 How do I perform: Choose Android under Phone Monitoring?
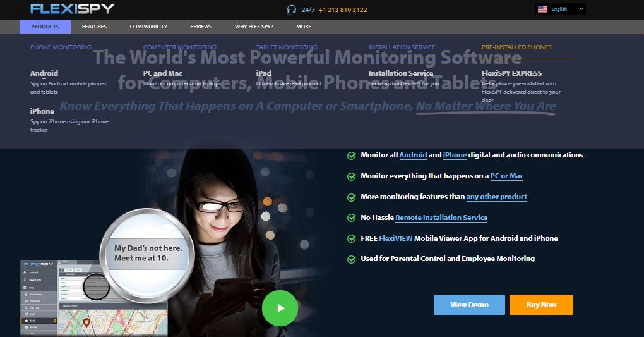[44, 73]
